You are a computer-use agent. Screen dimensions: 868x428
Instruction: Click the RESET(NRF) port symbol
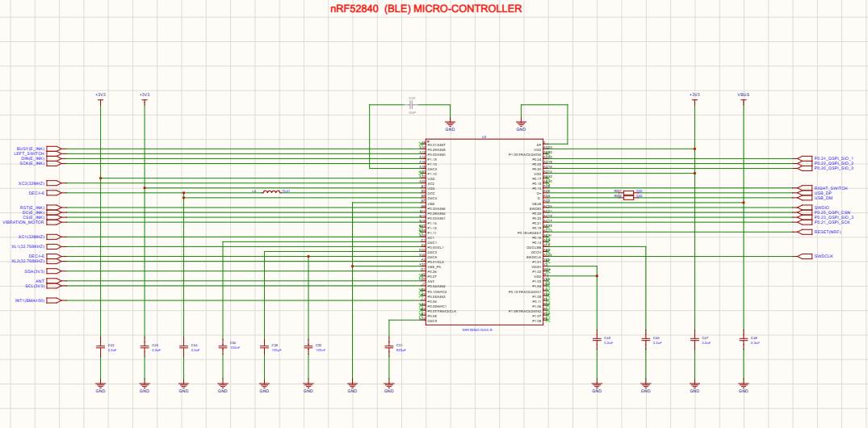pos(806,232)
